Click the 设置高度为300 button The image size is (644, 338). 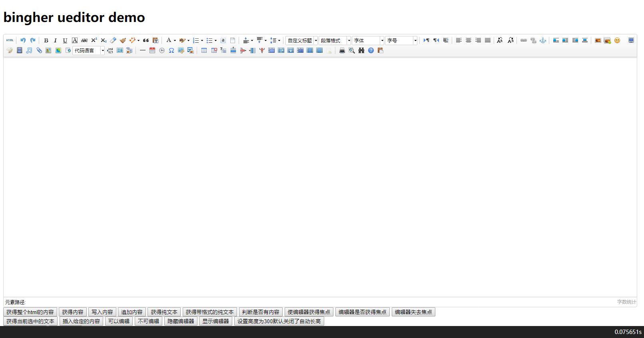(279, 321)
